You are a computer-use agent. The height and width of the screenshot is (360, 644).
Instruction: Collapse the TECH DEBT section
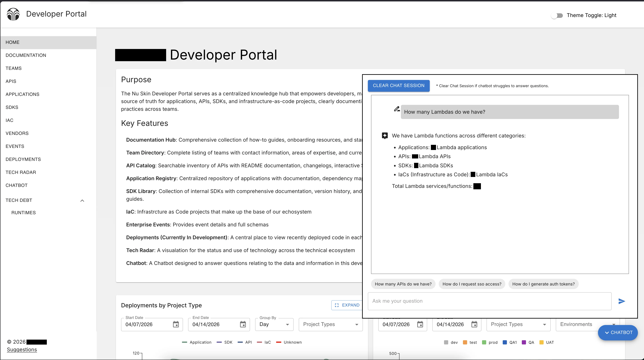click(82, 201)
